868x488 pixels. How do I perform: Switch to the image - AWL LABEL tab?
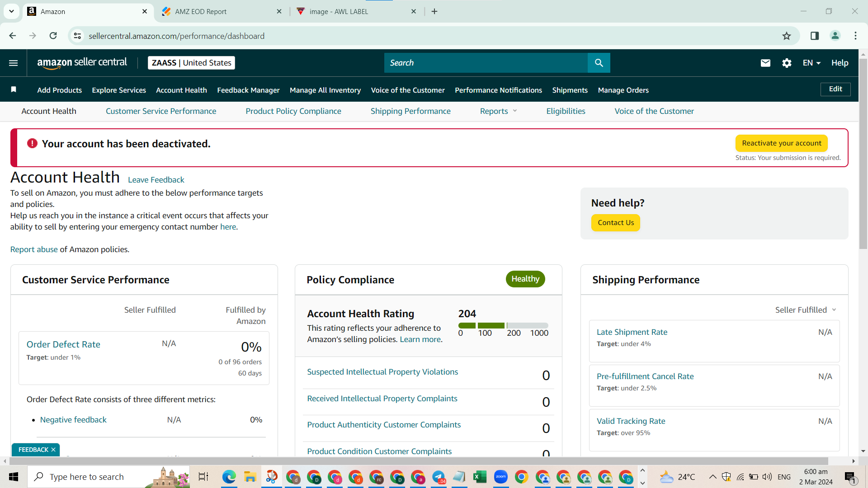coord(357,11)
